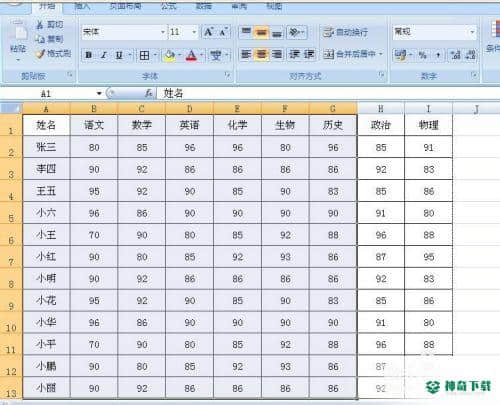The image size is (500, 405).
Task: Switch to the Insert (插入) tab
Action: pos(82,6)
